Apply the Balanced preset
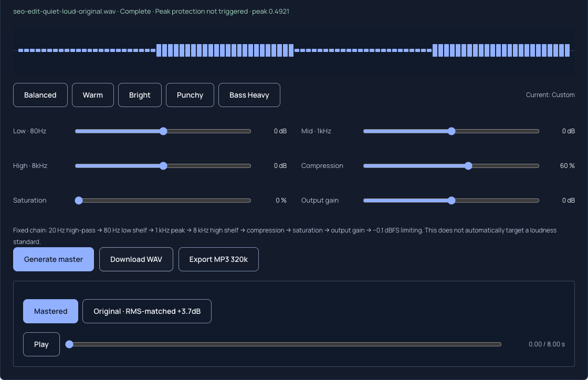 pos(40,95)
